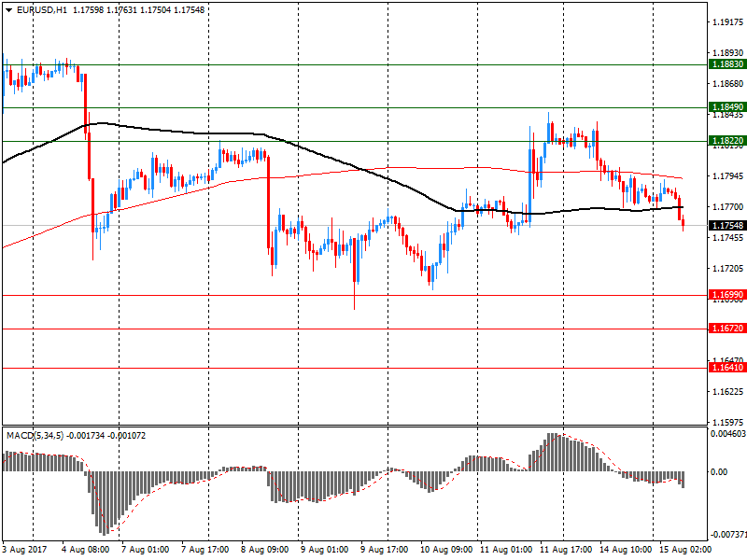The width and height of the screenshot is (747, 560).
Task: Select the 11 Aug 17:00 time axis label
Action: tap(567, 550)
